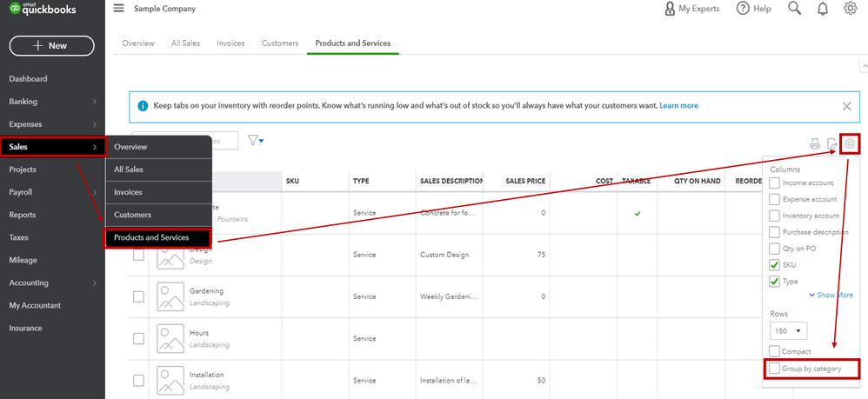Image resolution: width=868 pixels, height=399 pixels.
Task: Open the notifications bell icon
Action: pyautogui.click(x=822, y=9)
